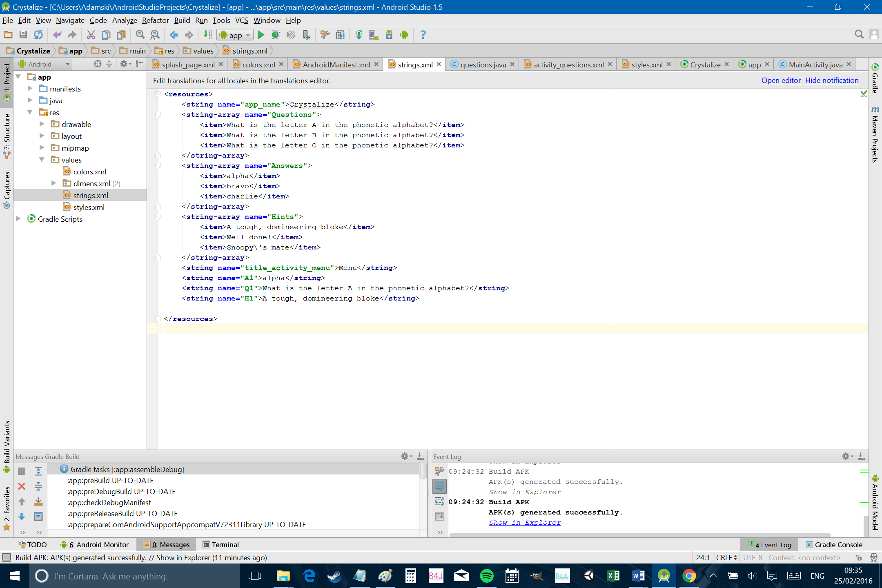This screenshot has height=588, width=882.
Task: Open the Refactor menu
Action: click(x=155, y=20)
